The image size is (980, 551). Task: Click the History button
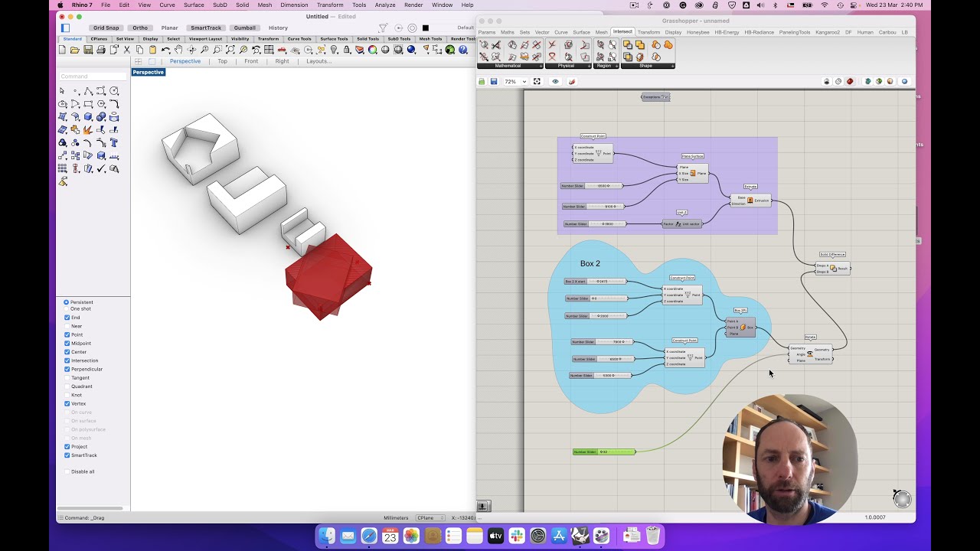click(278, 28)
